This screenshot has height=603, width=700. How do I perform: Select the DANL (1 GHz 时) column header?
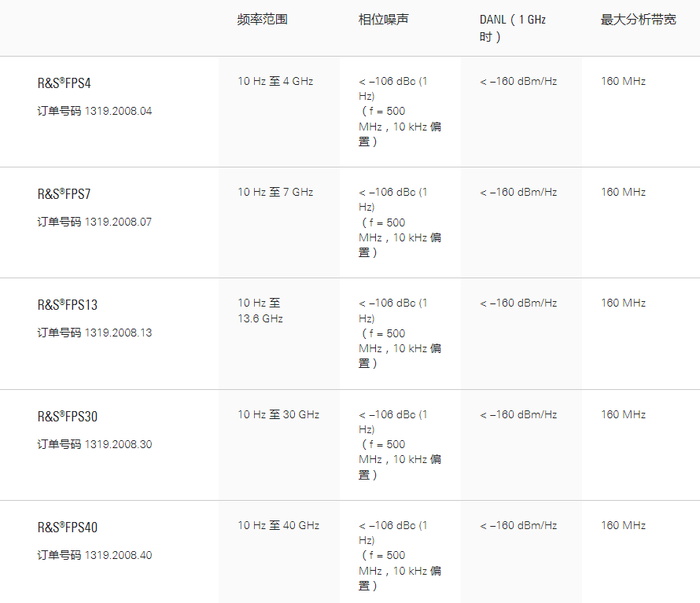click(512, 28)
